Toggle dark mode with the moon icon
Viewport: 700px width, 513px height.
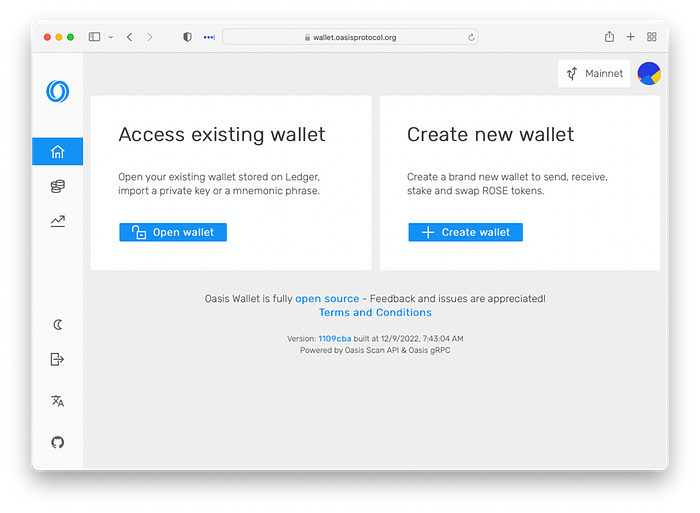pos(58,325)
